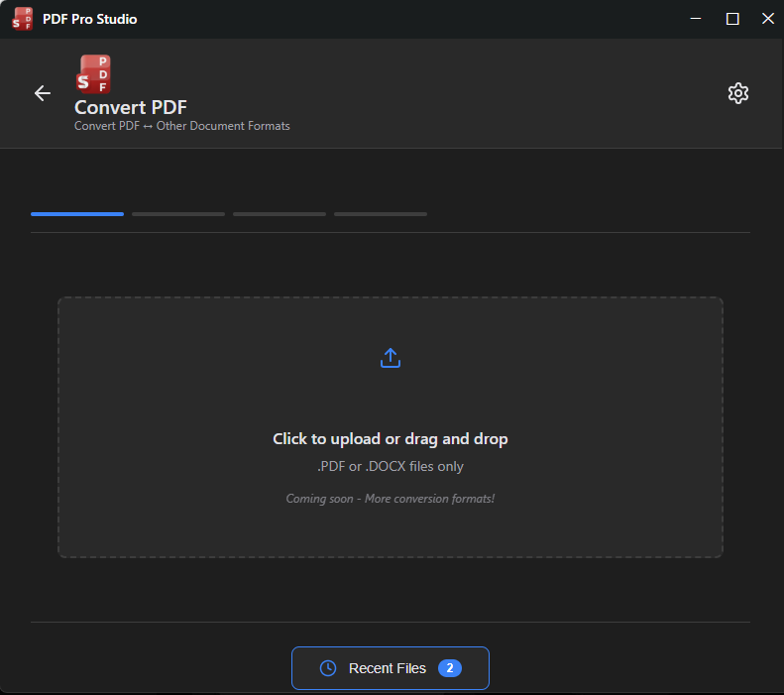Click the PDF Pro Studio title bar logo
Screen dimensions: 784x695
point(23,19)
